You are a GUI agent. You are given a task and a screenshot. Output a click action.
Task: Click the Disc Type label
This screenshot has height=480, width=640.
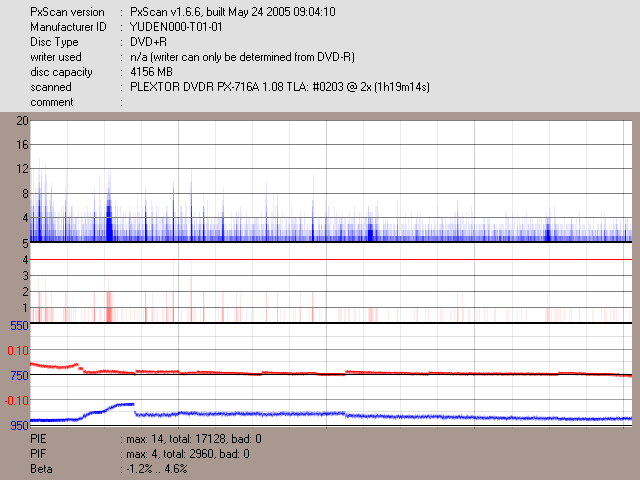54,42
